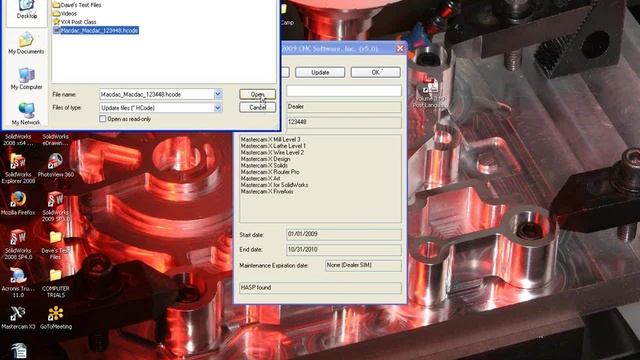Select the Volume 3 Post Language PDF icon
Image resolution: width=640 pixels, height=360 pixels.
[430, 93]
